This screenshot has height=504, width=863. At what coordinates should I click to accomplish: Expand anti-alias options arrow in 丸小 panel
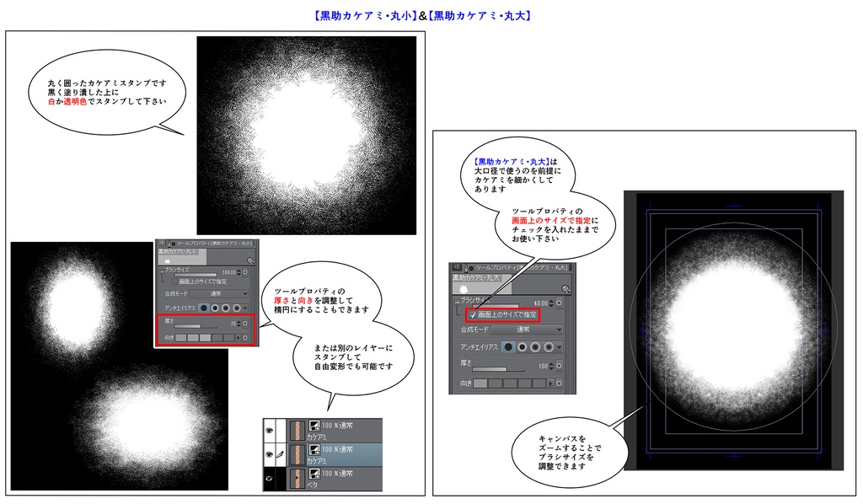click(x=245, y=308)
